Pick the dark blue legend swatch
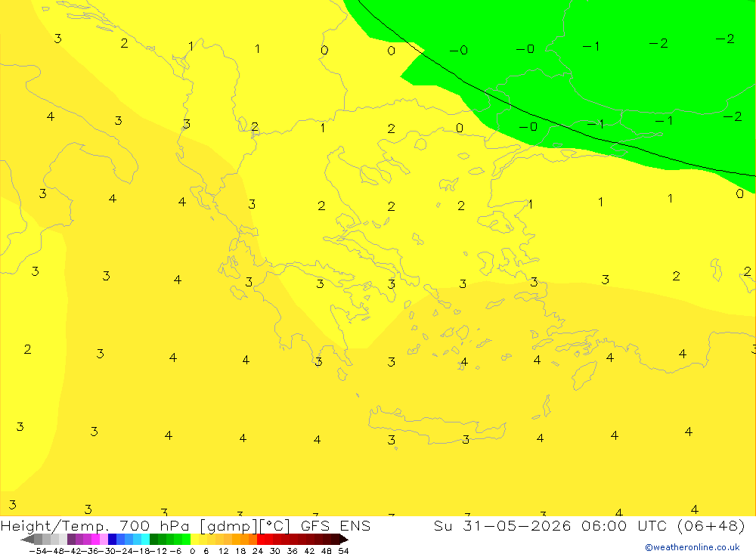This screenshot has height=554, width=756. tap(112, 540)
